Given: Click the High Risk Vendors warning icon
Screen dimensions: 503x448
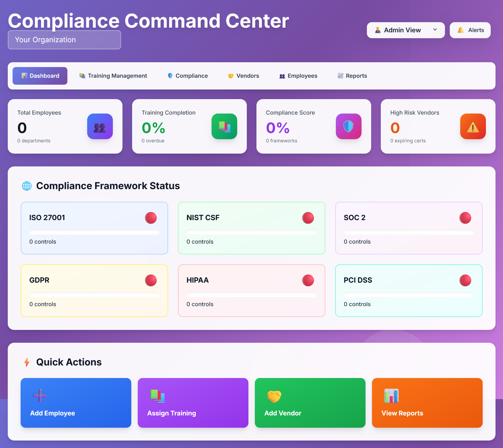Looking at the screenshot, I should (x=473, y=126).
